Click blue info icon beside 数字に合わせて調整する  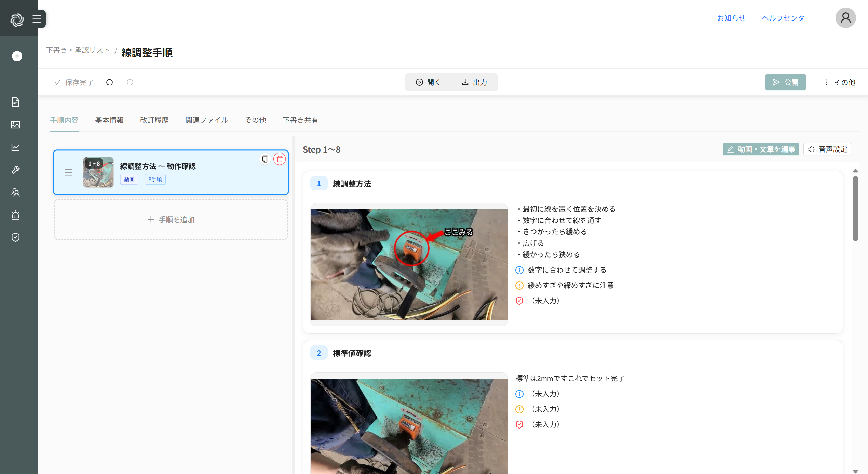coord(519,270)
